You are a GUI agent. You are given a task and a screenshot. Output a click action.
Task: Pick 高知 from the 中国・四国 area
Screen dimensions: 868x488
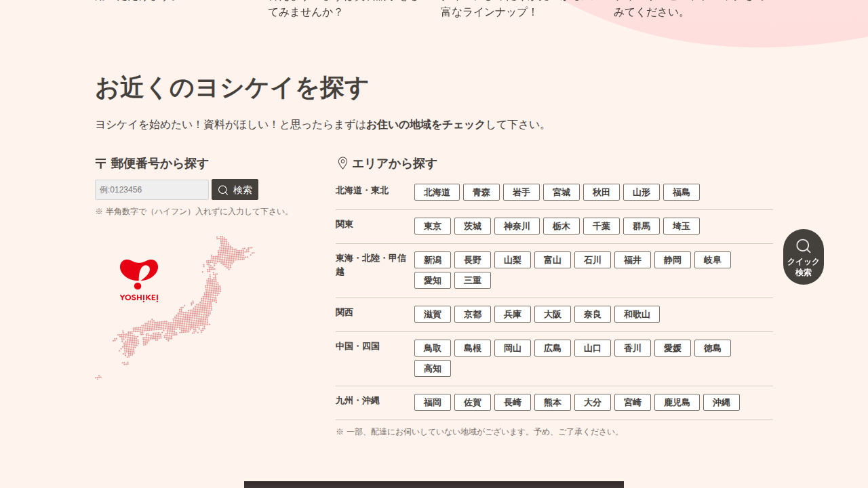[432, 368]
